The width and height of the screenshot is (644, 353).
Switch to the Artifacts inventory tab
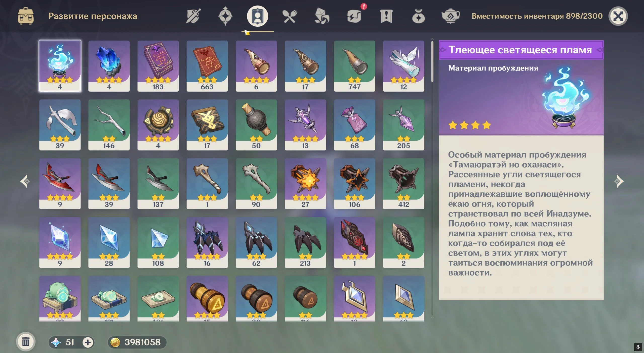tap(225, 16)
